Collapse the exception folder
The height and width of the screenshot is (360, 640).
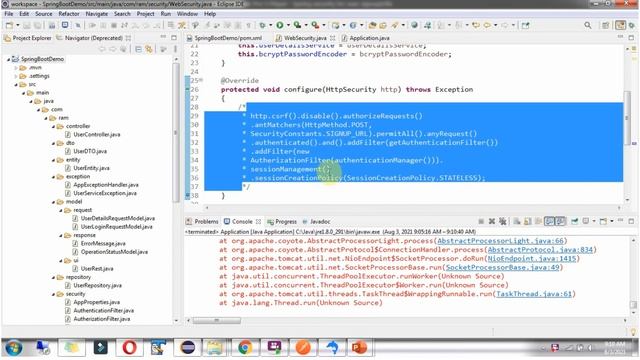tap(53, 177)
